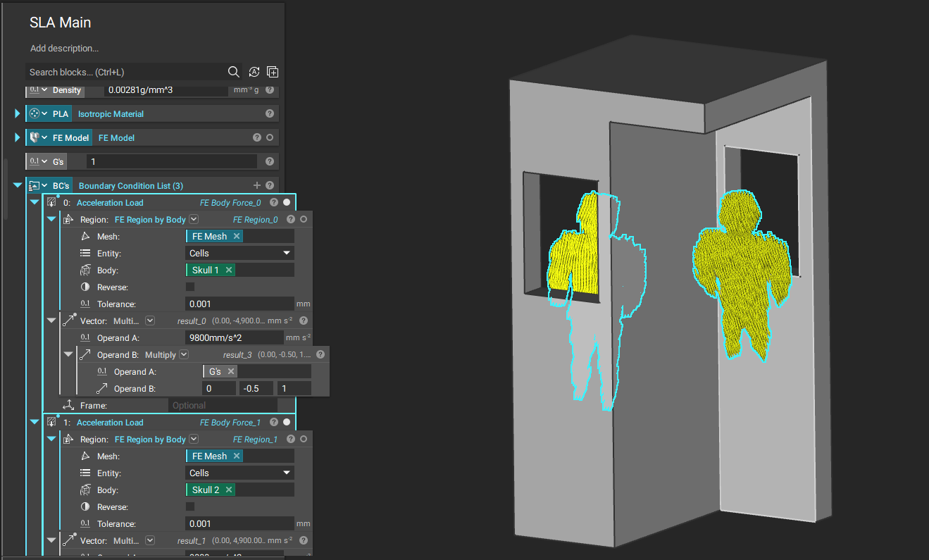Expand the PLA Isotropic Material block

click(18, 113)
